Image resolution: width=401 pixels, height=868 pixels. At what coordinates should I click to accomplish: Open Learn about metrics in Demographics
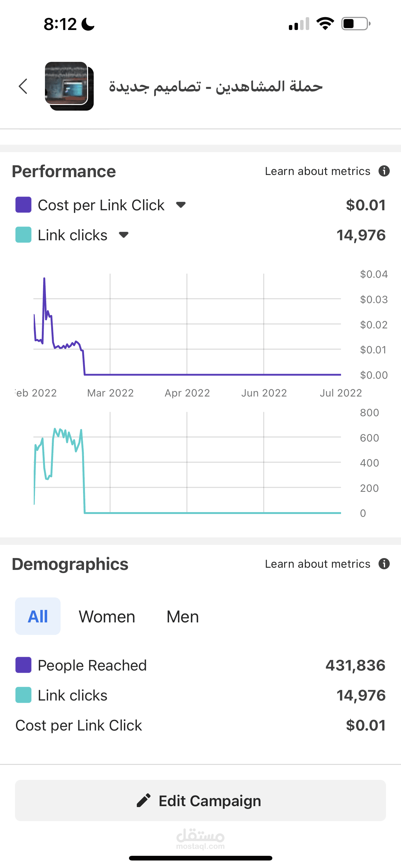click(318, 564)
